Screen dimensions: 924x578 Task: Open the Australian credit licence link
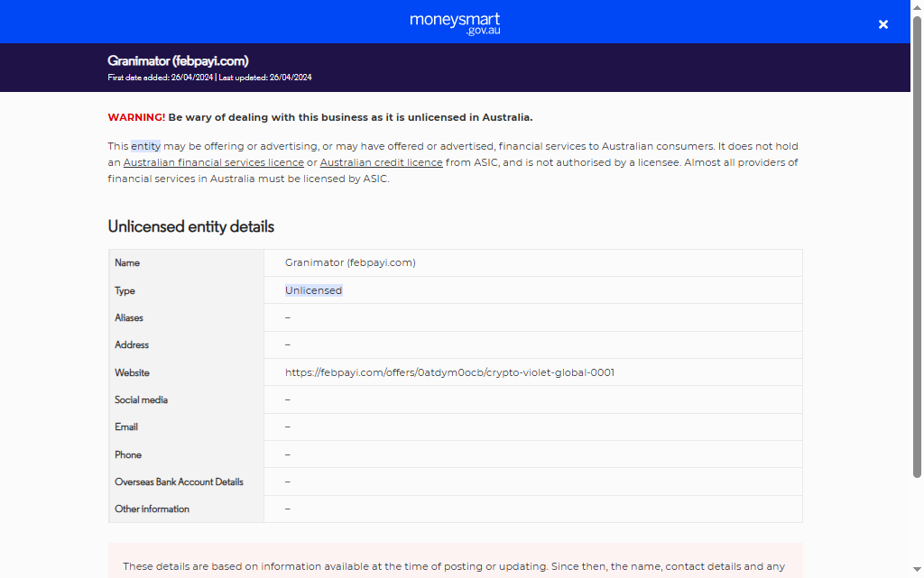pyautogui.click(x=381, y=163)
